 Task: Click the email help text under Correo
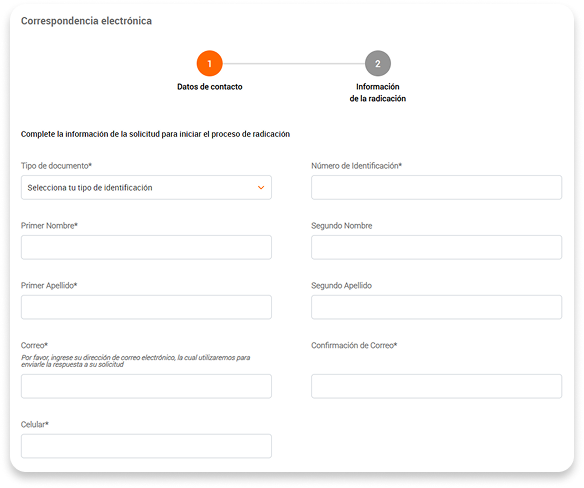click(x=136, y=361)
